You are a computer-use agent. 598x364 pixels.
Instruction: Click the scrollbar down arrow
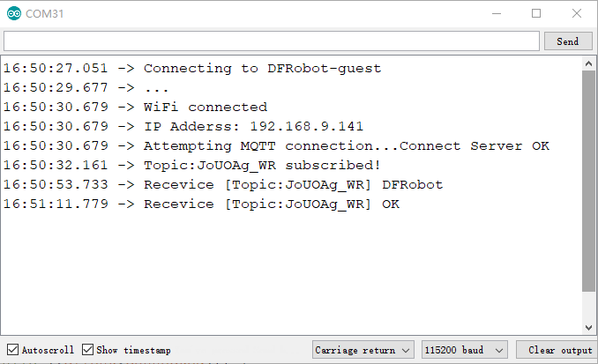588,328
